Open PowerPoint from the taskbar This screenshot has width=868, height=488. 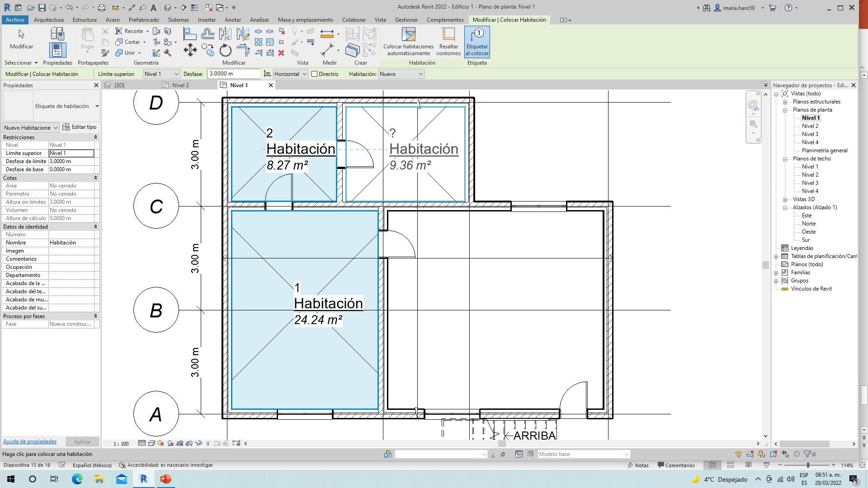point(165,479)
